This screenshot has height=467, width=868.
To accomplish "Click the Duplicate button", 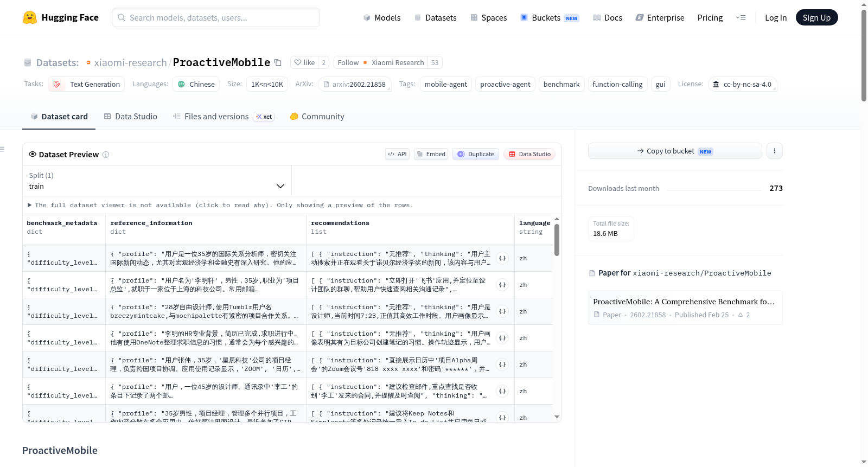I will pyautogui.click(x=476, y=154).
